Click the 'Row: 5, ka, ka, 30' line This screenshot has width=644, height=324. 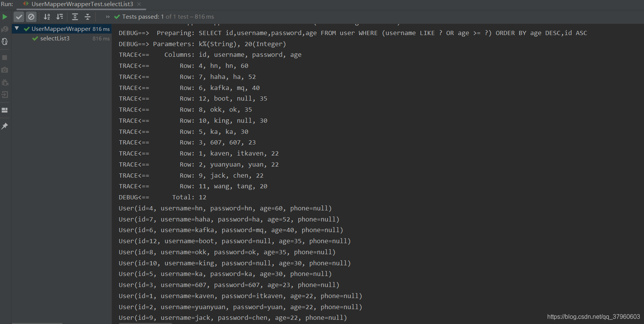pos(184,132)
